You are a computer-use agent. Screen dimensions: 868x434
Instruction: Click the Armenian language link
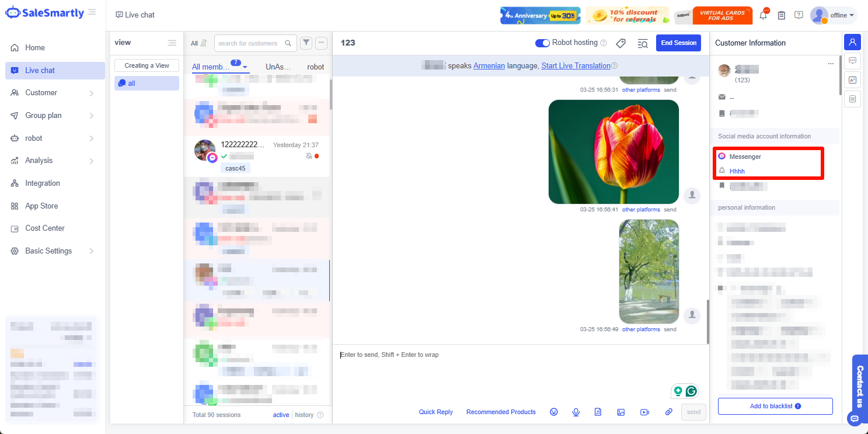(489, 66)
